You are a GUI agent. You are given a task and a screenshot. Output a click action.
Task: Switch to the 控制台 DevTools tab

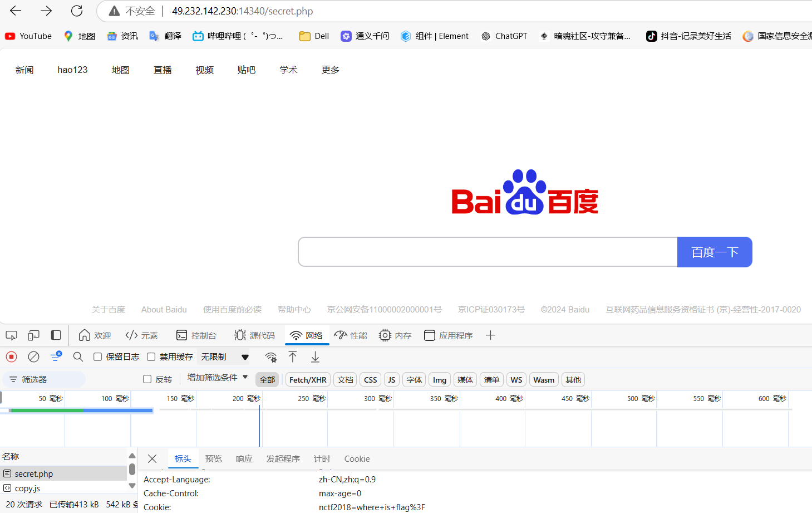[196, 335]
